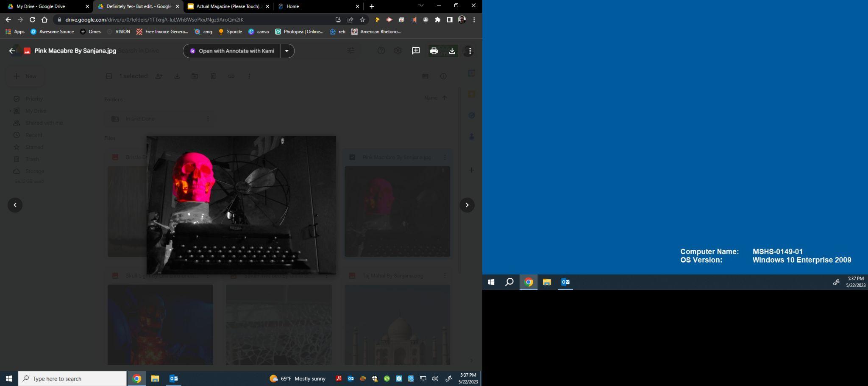Open More actions menu in preview header
The image size is (868, 386).
point(470,51)
